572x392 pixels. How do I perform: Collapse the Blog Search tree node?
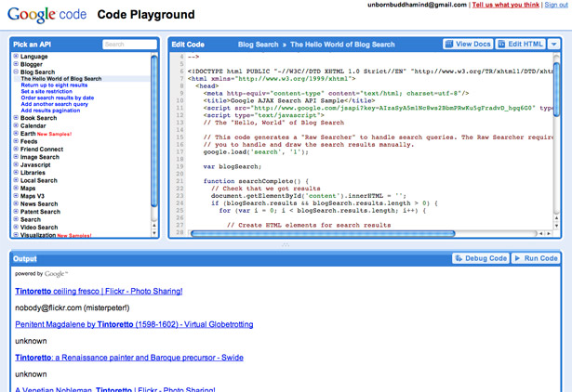(x=16, y=72)
